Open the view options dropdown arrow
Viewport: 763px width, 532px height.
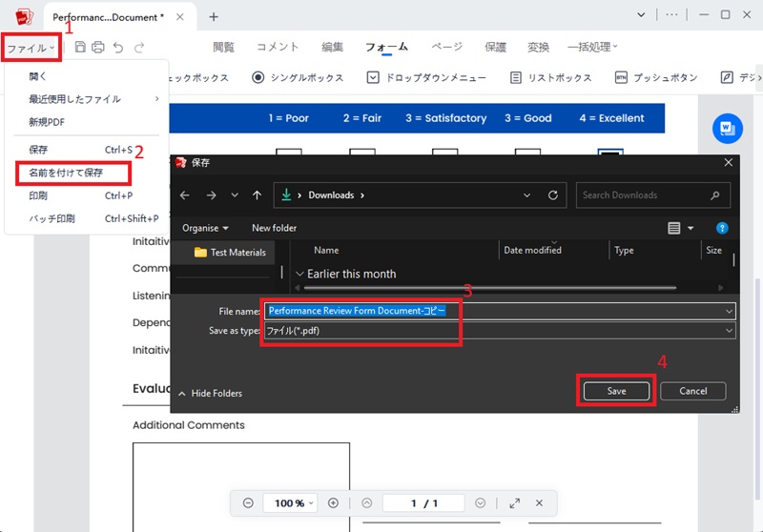click(691, 228)
